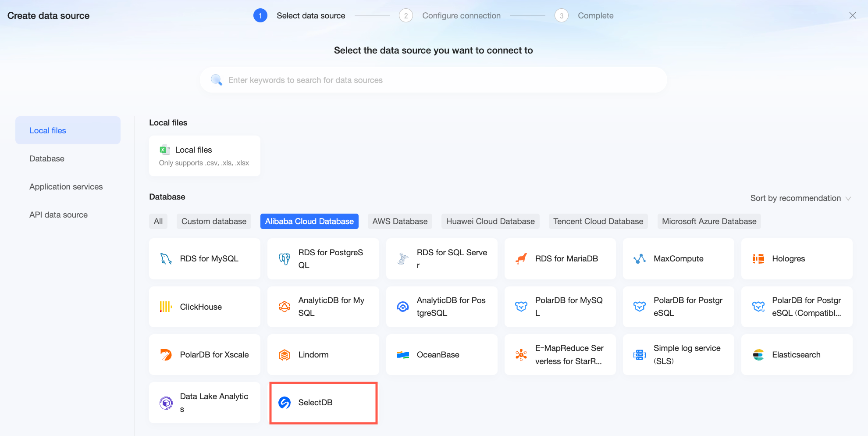Click the AnalyticDB for MySQL icon

(x=285, y=307)
